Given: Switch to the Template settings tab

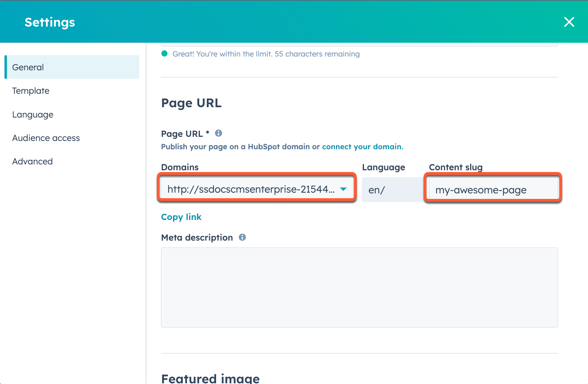Looking at the screenshot, I should click(31, 91).
